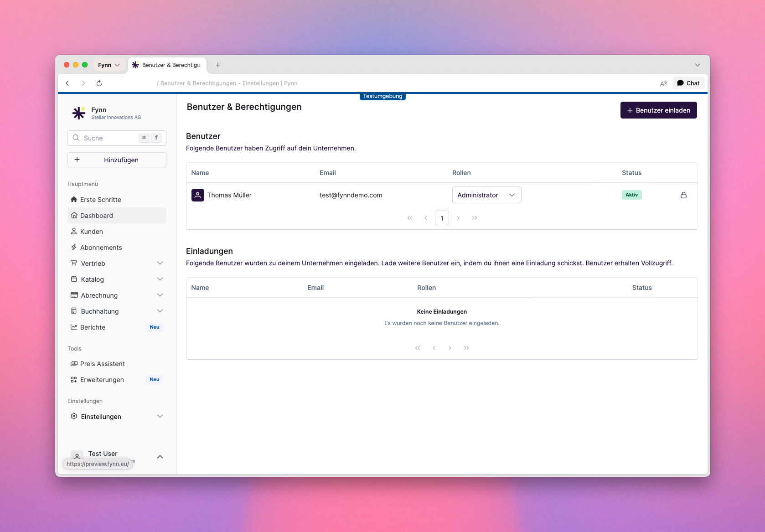765x532 pixels.
Task: Click the Rollen column header in Benutzer table
Action: [x=461, y=173]
